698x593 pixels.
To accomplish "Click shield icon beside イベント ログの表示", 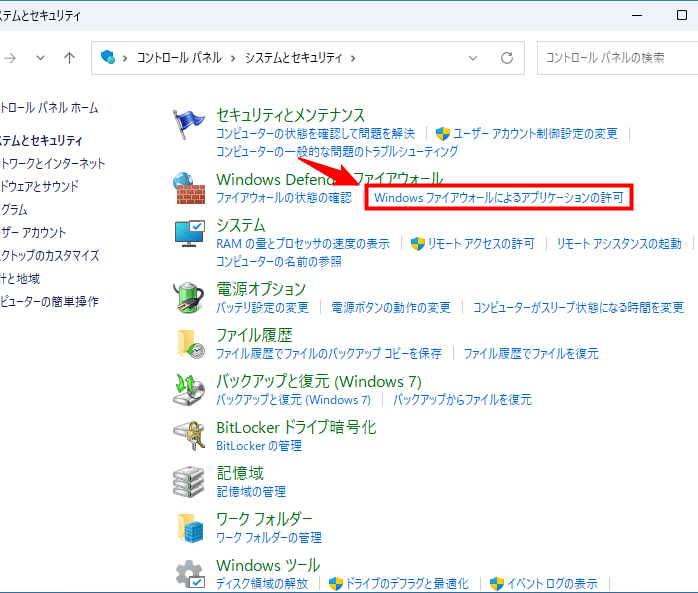I will point(497,583).
